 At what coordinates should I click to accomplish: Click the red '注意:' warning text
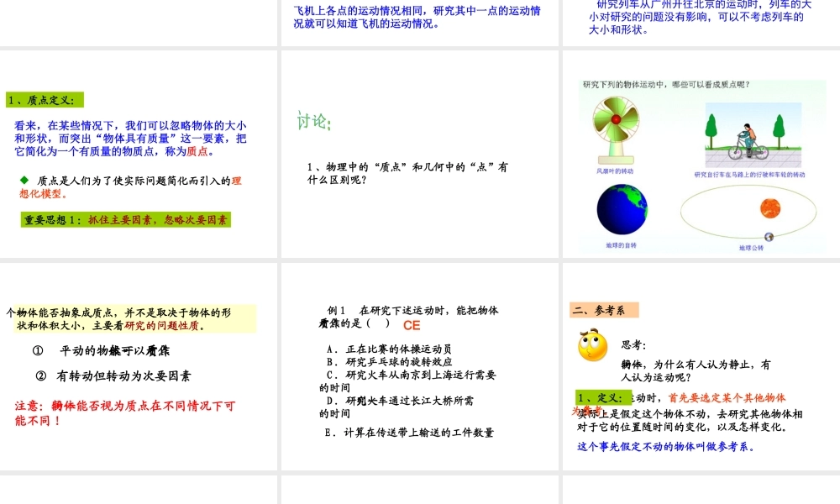125,413
